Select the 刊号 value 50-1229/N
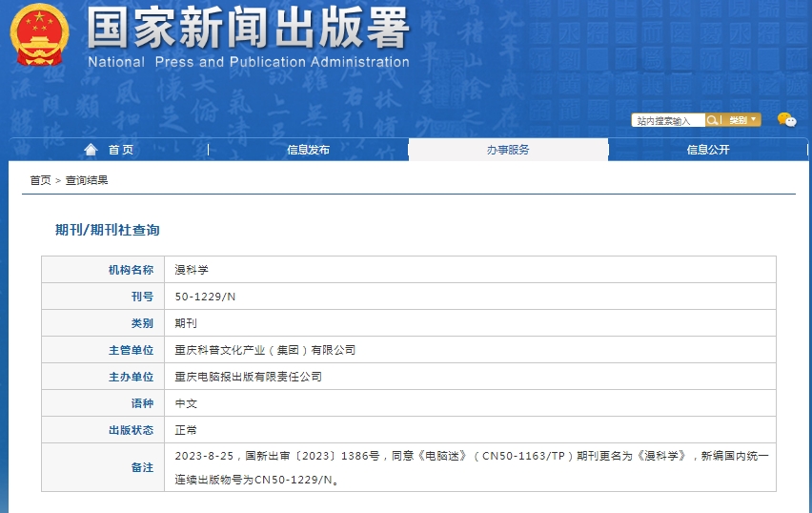 click(205, 297)
